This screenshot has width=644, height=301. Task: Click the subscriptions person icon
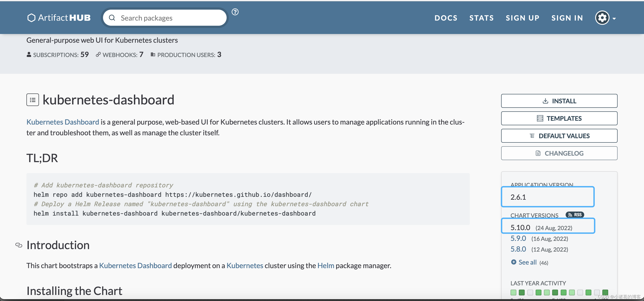pos(29,54)
